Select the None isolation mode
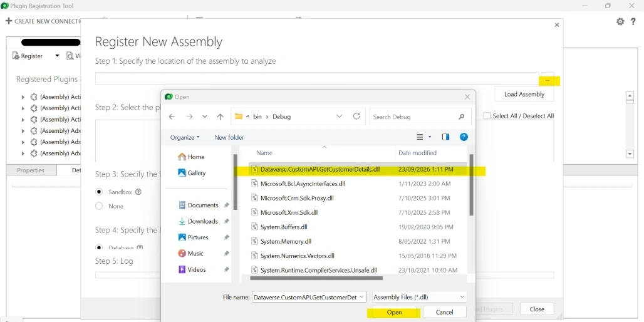Viewport: 644px width, 322px height. point(98,206)
